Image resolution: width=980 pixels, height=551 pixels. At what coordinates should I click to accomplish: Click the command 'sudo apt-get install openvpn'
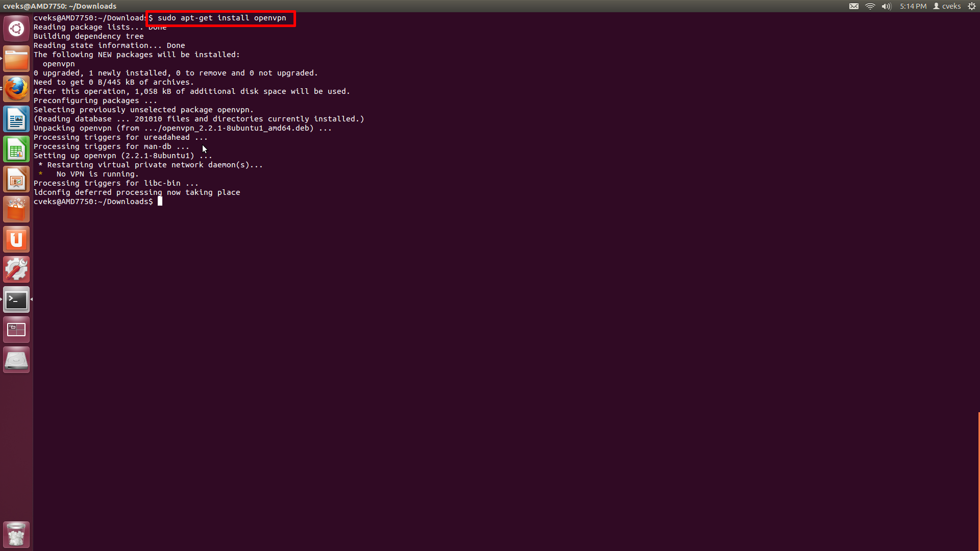coord(222,18)
